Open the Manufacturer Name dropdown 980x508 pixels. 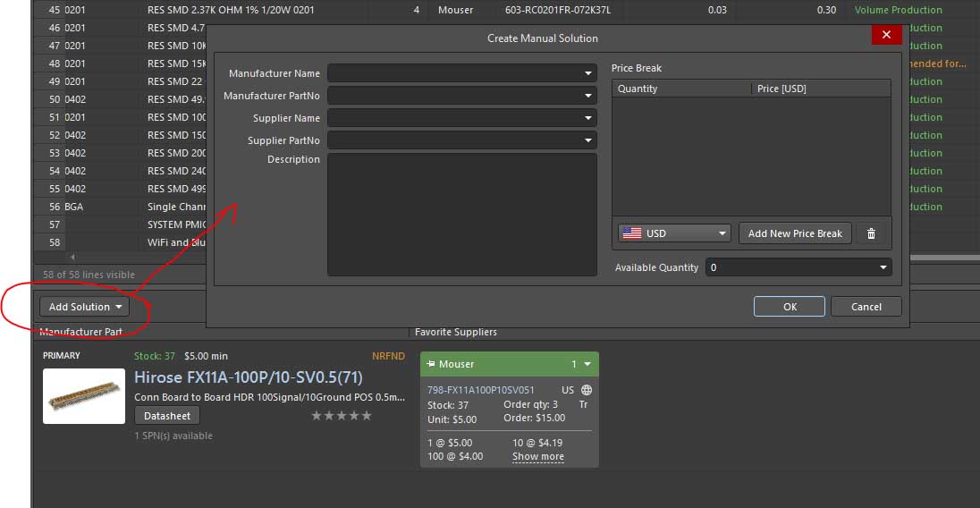pos(588,73)
